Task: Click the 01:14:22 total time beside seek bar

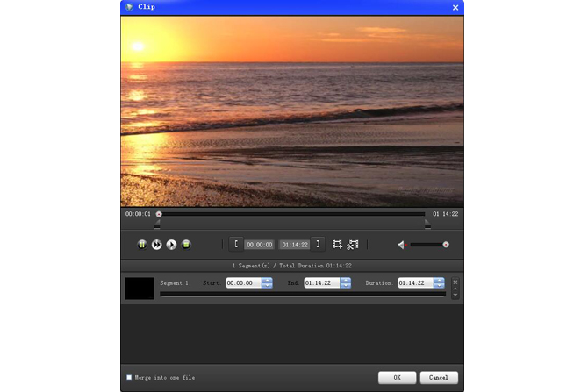Action: tap(446, 214)
